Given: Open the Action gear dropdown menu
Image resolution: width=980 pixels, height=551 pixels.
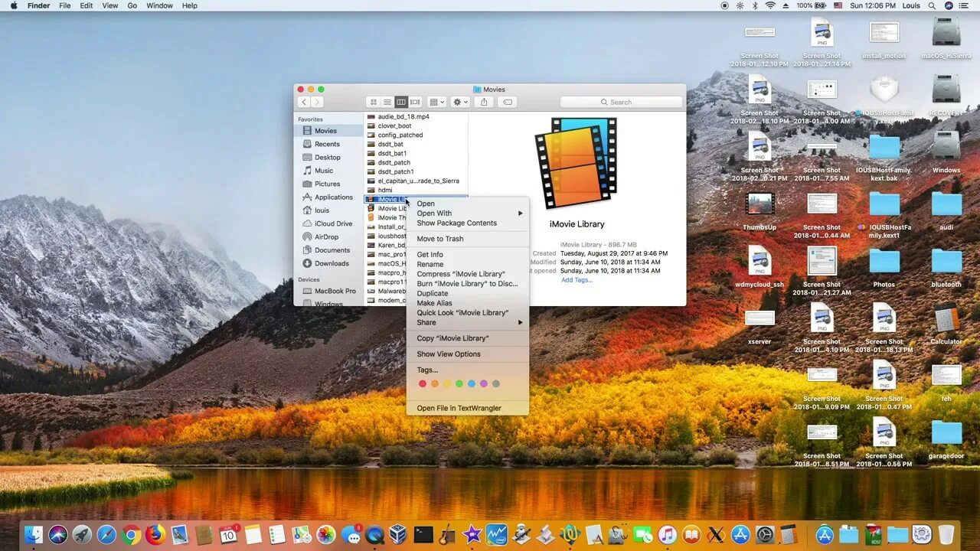Looking at the screenshot, I should pos(460,102).
